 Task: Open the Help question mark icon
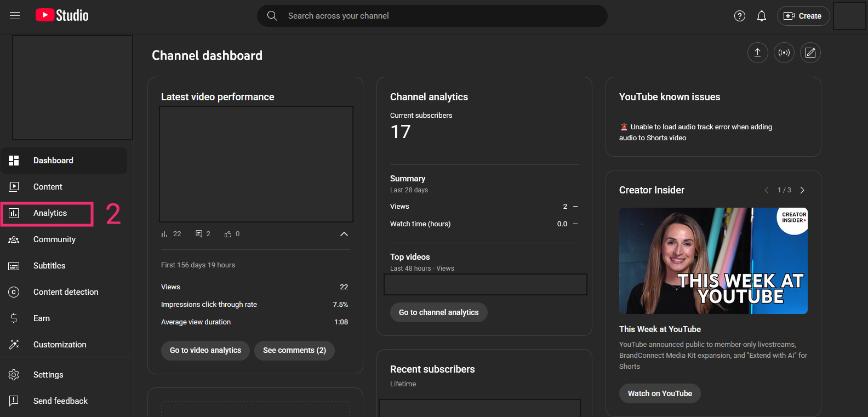[x=739, y=16]
